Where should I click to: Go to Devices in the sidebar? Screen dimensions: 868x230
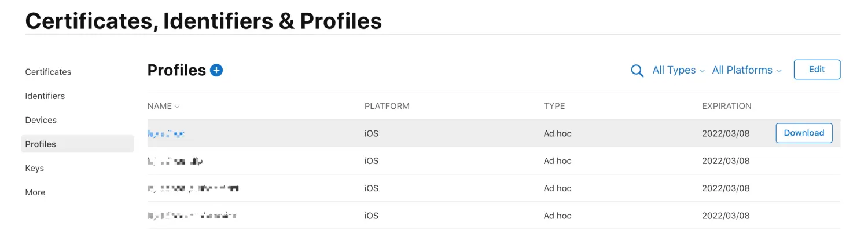tap(41, 120)
